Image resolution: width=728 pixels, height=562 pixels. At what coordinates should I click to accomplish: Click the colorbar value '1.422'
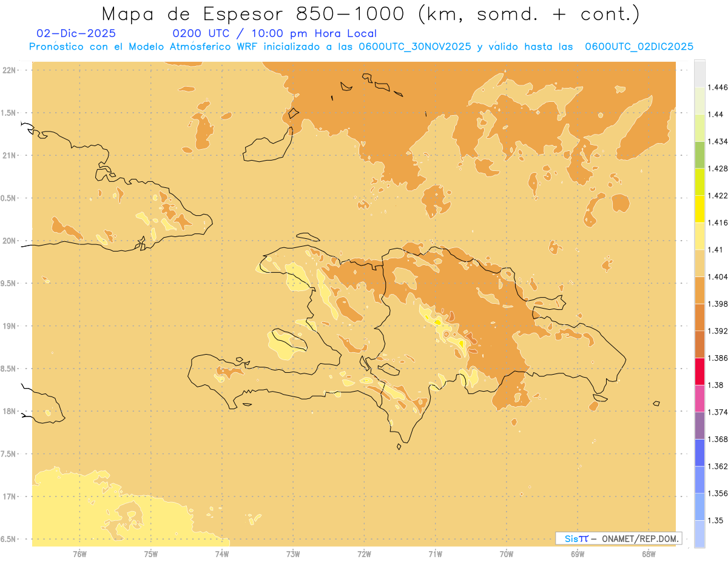pos(718,195)
